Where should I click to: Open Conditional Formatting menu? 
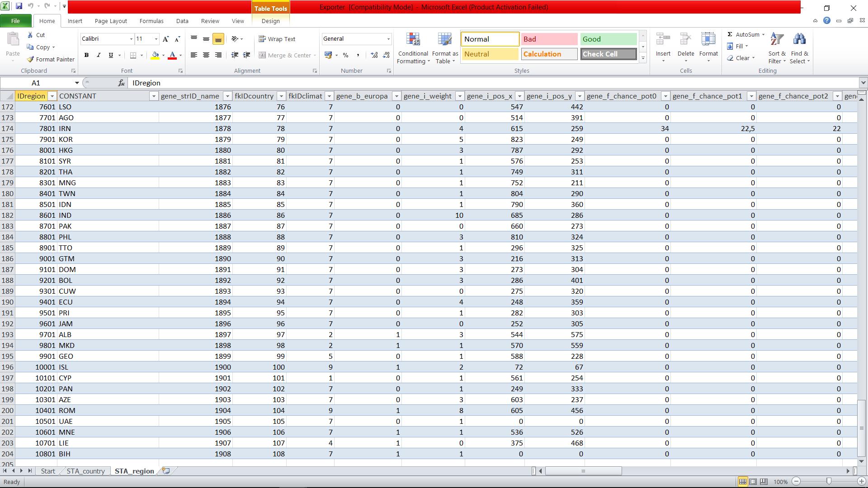pos(413,48)
